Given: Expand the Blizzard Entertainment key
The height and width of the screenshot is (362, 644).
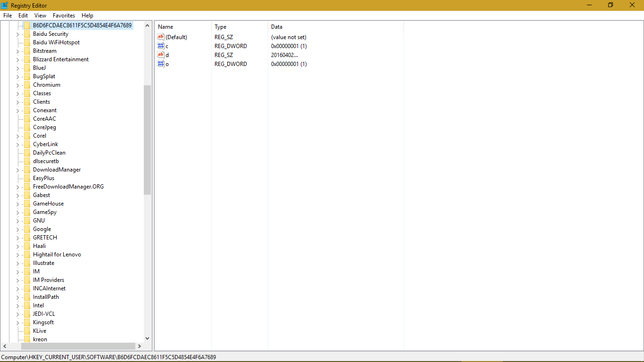Looking at the screenshot, I should (x=17, y=59).
